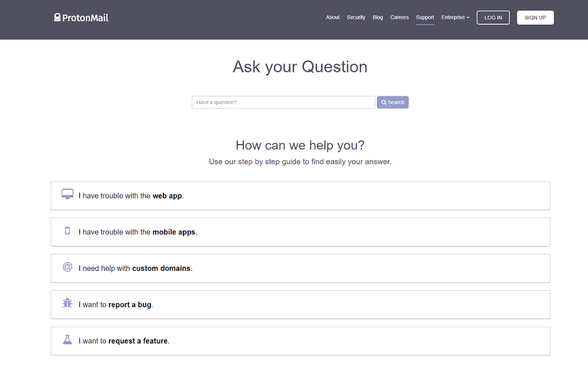588x379 pixels.
Task: Click the ProtonMail lock logo
Action: coord(57,17)
